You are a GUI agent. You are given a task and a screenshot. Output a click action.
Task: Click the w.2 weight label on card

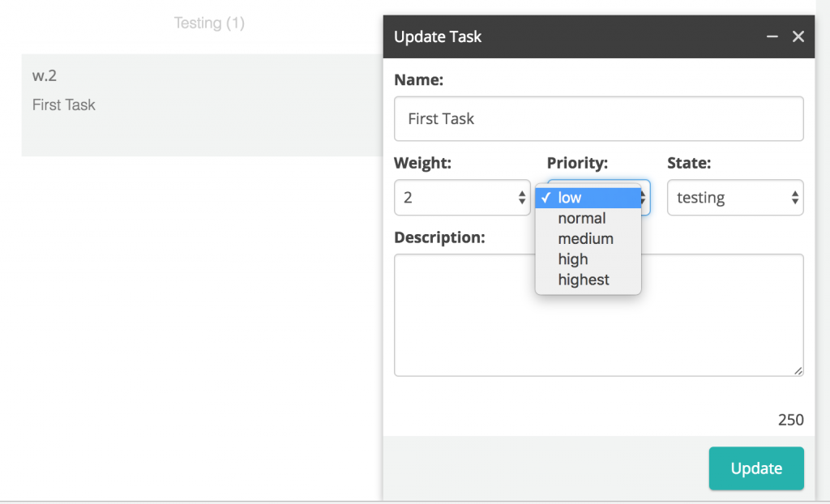tap(45, 76)
